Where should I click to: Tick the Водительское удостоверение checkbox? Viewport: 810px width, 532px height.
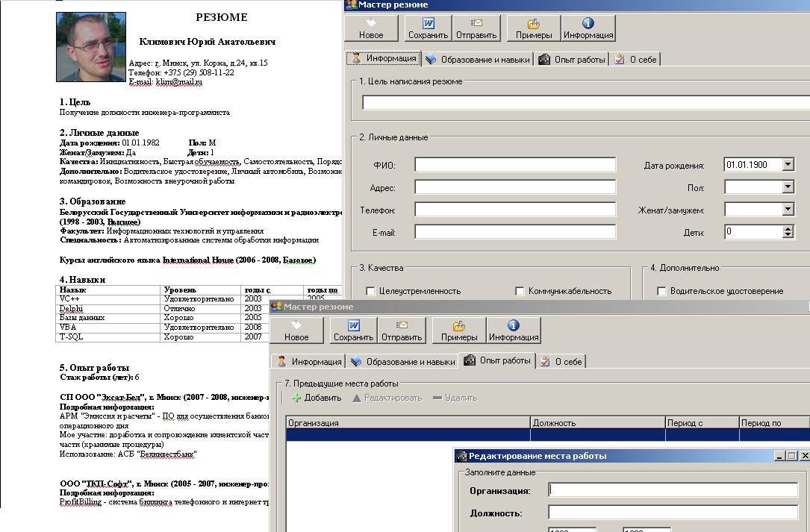coord(661,291)
